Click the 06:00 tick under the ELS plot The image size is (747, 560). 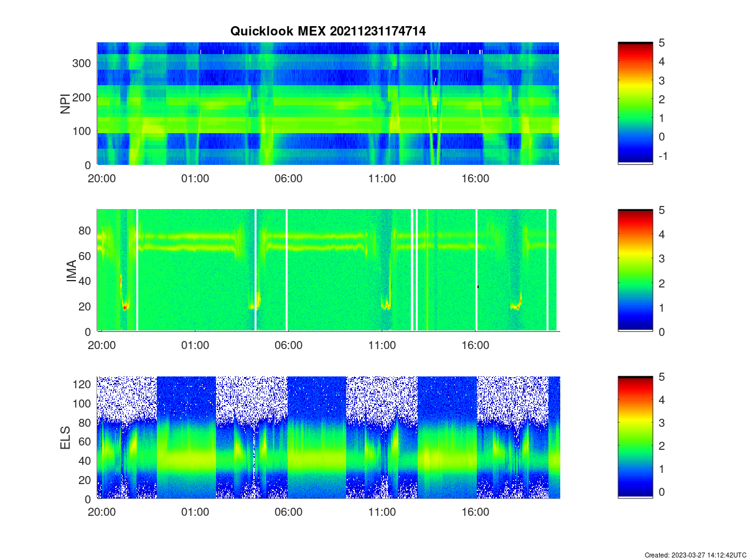[289, 513]
